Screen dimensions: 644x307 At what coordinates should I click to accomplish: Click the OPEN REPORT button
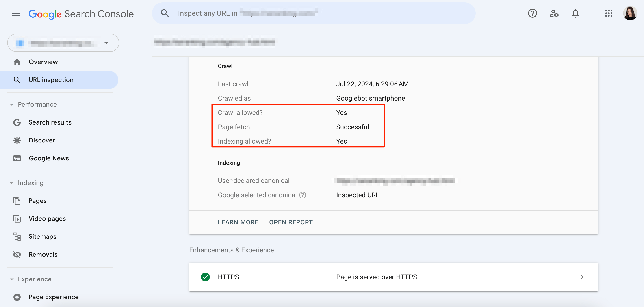[291, 222]
